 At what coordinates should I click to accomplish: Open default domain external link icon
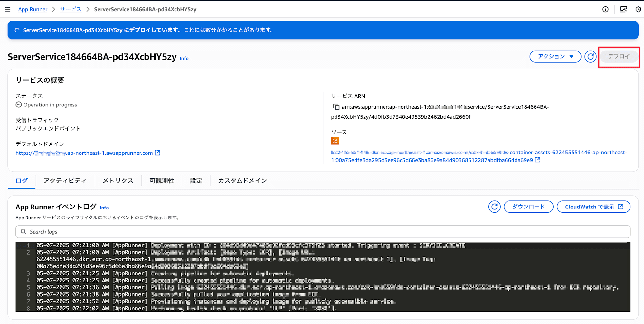pyautogui.click(x=157, y=153)
